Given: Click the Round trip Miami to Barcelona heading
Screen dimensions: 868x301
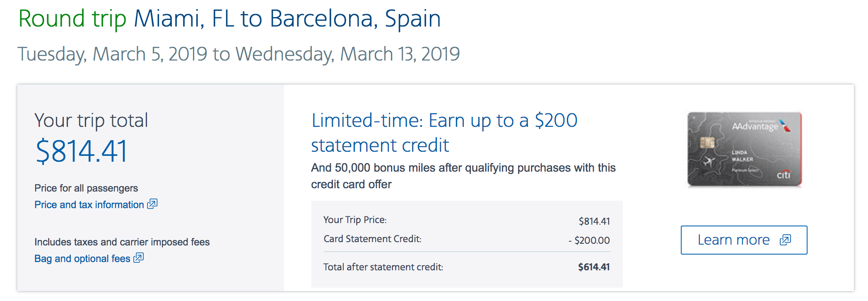Looking at the screenshot, I should pyautogui.click(x=229, y=19).
